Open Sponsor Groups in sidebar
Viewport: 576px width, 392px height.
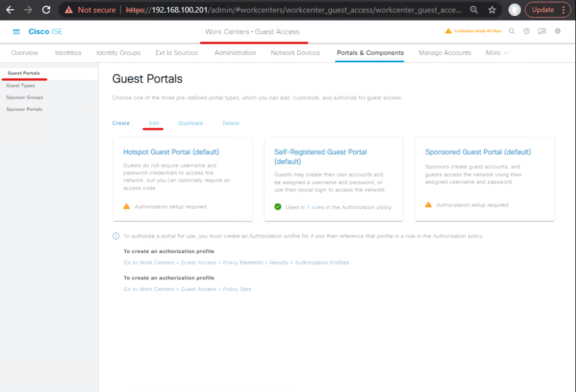[x=25, y=98]
